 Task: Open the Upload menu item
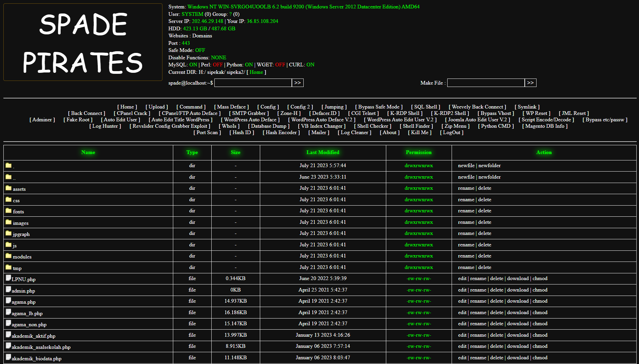(x=157, y=107)
